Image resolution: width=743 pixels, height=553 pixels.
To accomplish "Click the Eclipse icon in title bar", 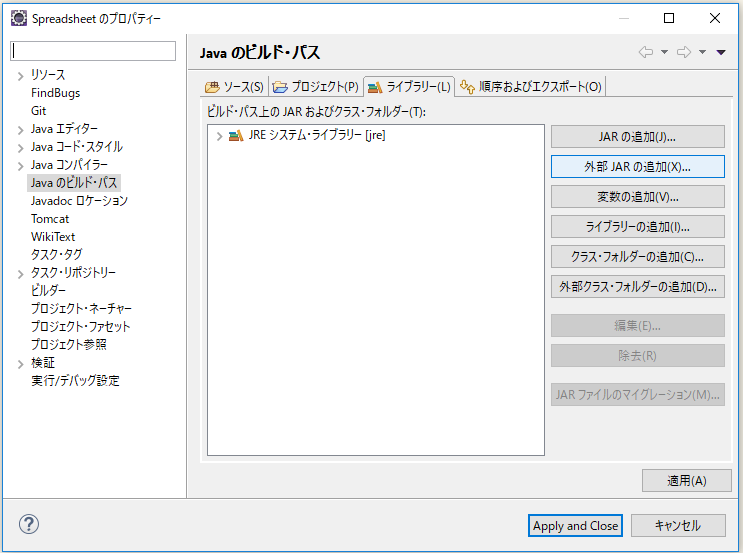I will pyautogui.click(x=19, y=18).
